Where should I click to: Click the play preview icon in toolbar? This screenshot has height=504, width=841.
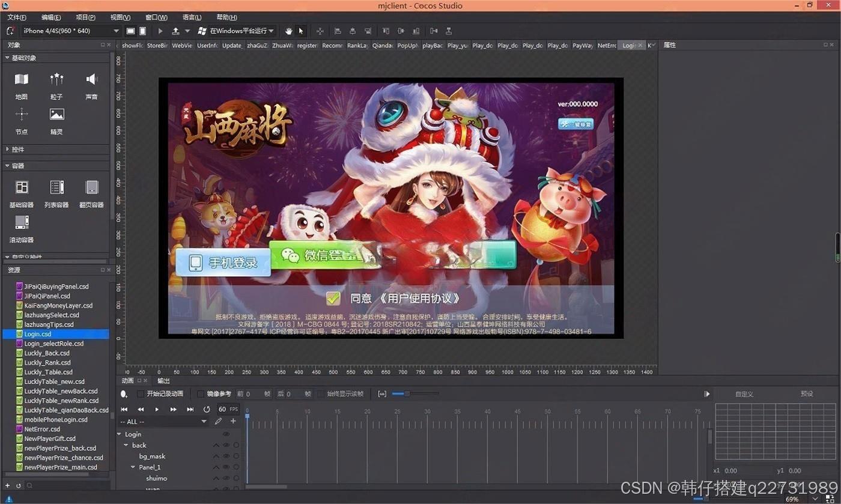click(x=160, y=31)
